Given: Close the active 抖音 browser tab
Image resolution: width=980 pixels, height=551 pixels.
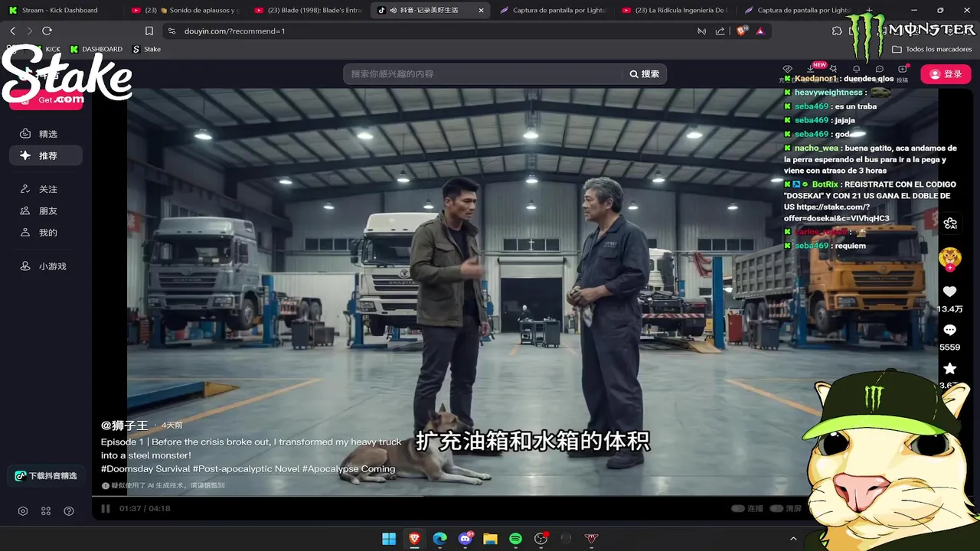Looking at the screenshot, I should point(481,10).
